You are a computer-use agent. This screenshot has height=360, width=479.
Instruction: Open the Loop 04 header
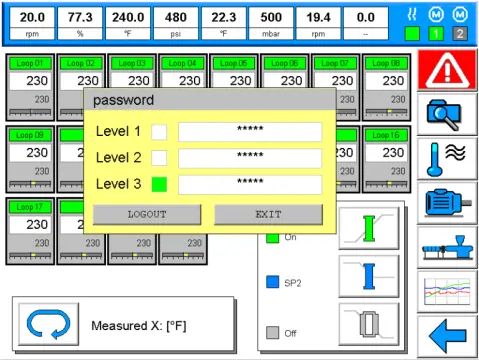pos(183,63)
